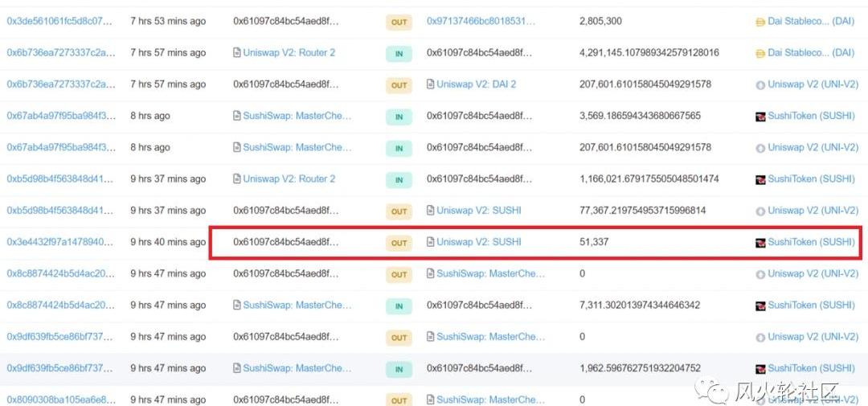Open SushiSwap: MasterChe… sender in the 7,311.30 row
The height and width of the screenshot is (406, 868).
(x=297, y=306)
